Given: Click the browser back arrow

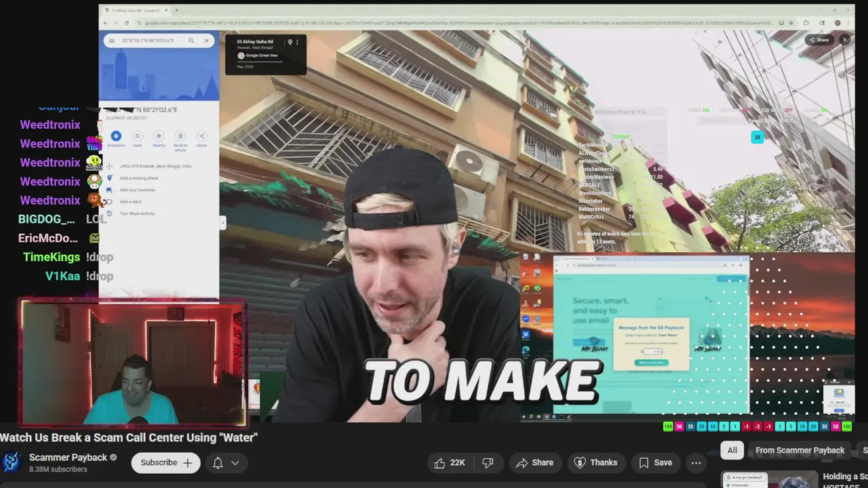Looking at the screenshot, I should [106, 23].
